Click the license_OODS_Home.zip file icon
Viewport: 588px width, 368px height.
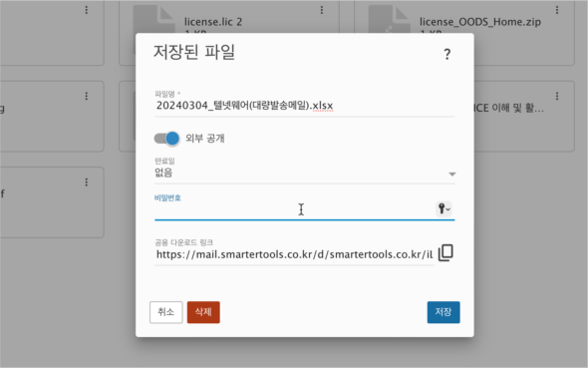(390, 19)
